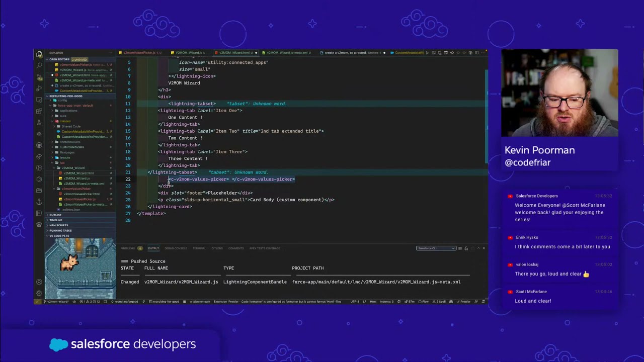Screen dimensions: 644x362
Task: Open Explorer panel more actions menu
Action: [x=110, y=53]
